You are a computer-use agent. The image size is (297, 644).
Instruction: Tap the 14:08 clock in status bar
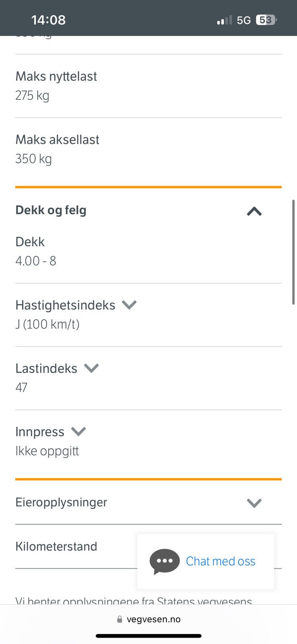coord(48,20)
